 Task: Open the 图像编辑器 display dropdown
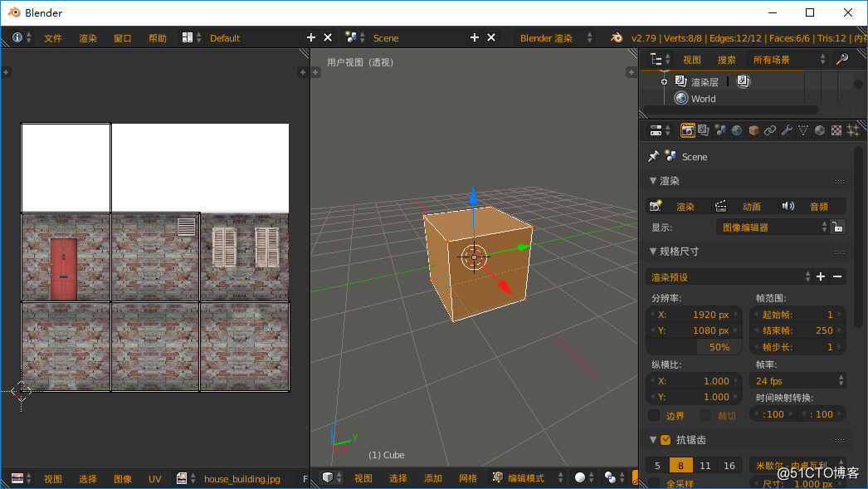773,227
